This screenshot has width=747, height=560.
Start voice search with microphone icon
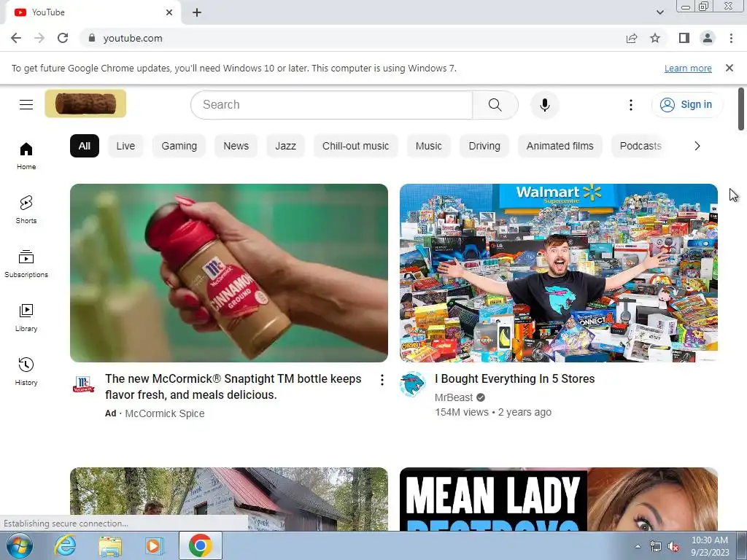544,105
